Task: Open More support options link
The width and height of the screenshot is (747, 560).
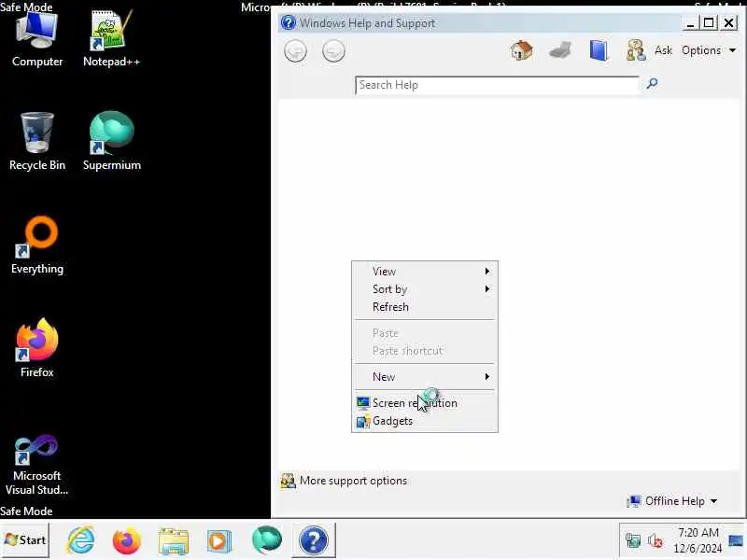Action: pos(353,481)
